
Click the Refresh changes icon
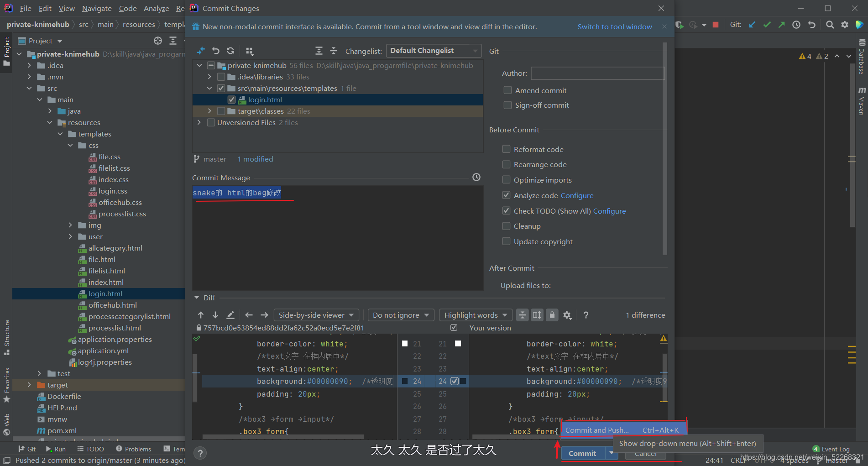click(231, 51)
